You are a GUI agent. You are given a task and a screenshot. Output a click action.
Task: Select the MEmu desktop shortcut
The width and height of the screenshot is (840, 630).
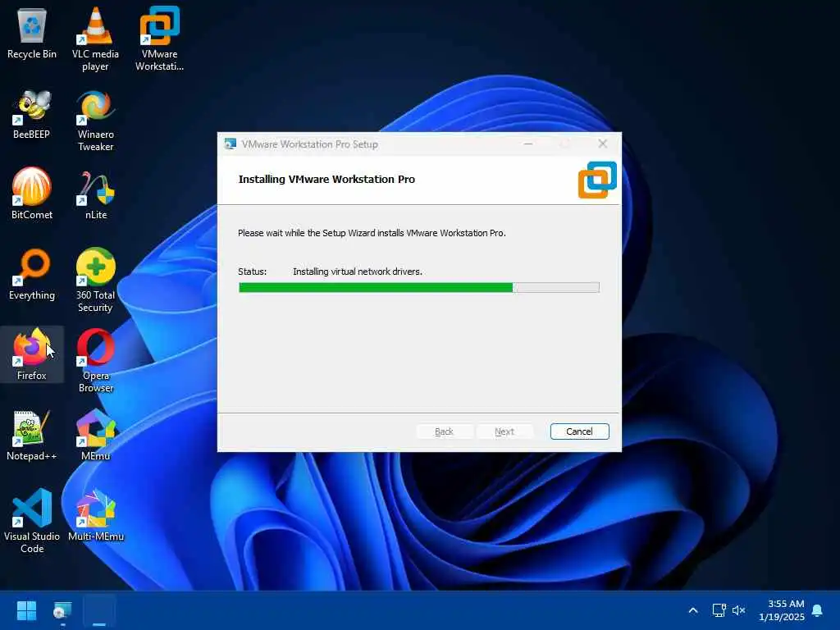[x=95, y=435]
